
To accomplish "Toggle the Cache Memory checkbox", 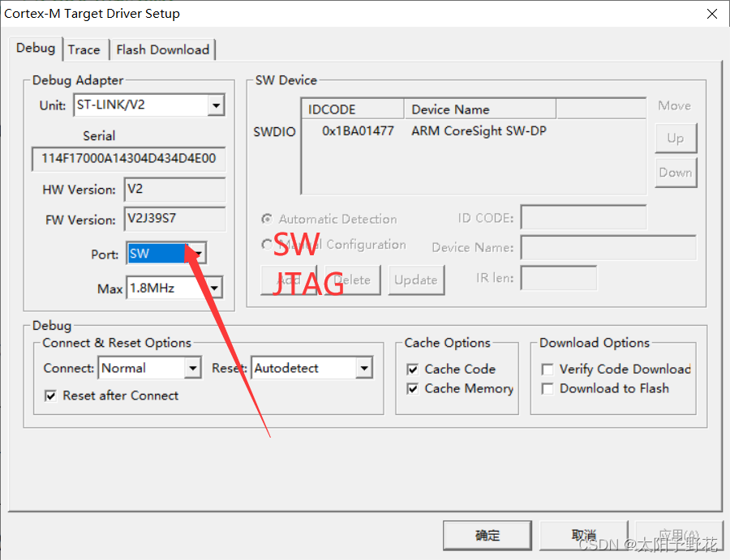I will 413,389.
